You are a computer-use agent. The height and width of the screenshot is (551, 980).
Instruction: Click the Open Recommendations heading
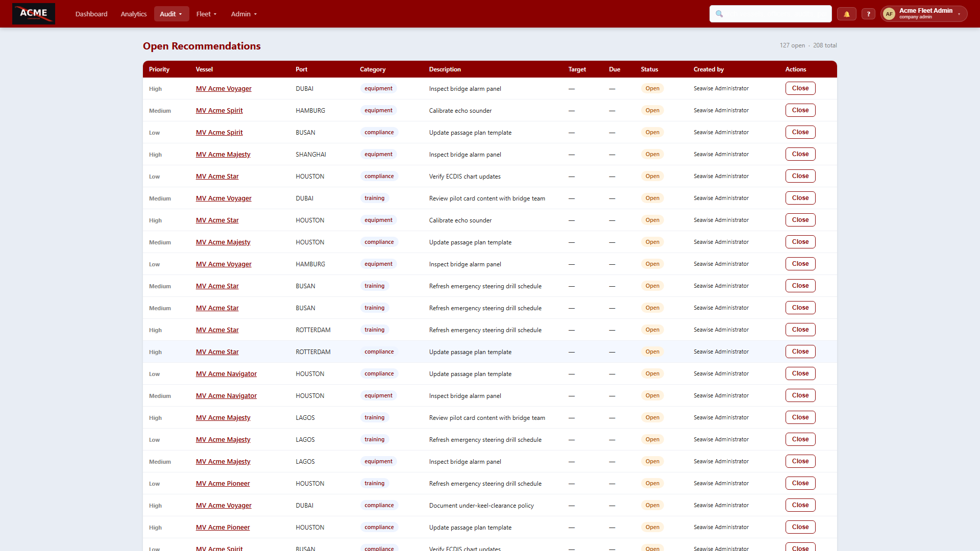202,46
